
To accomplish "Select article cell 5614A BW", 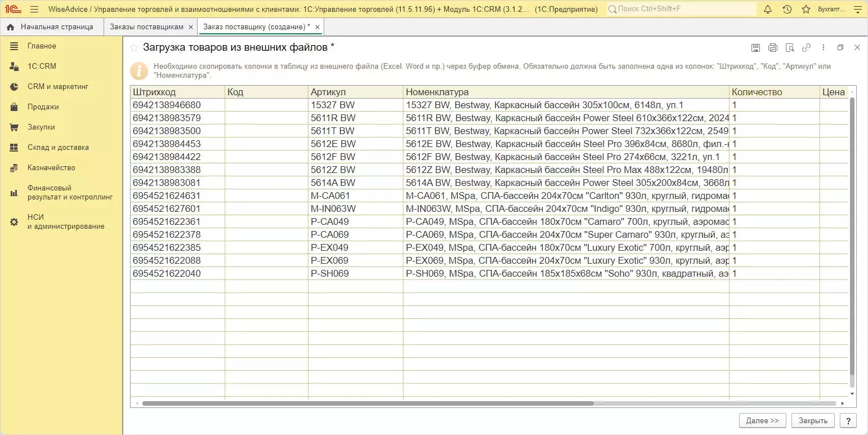I will click(356, 183).
